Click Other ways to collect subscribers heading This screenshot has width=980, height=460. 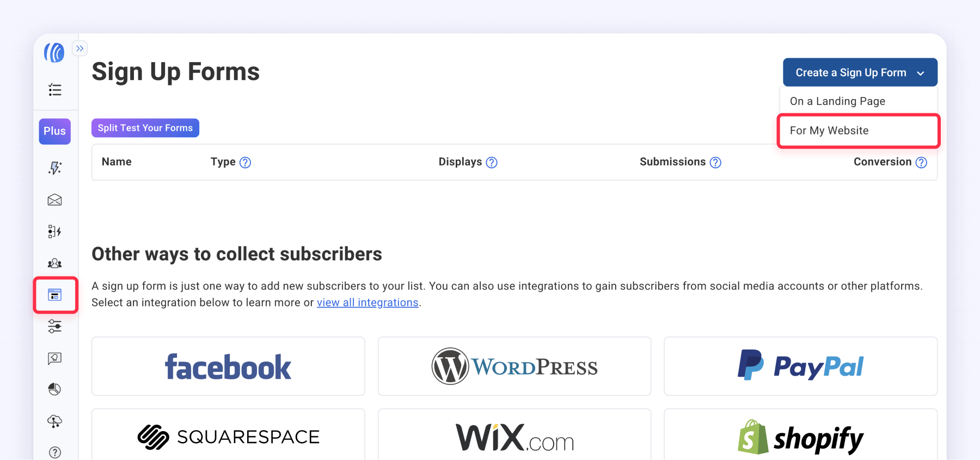point(237,254)
